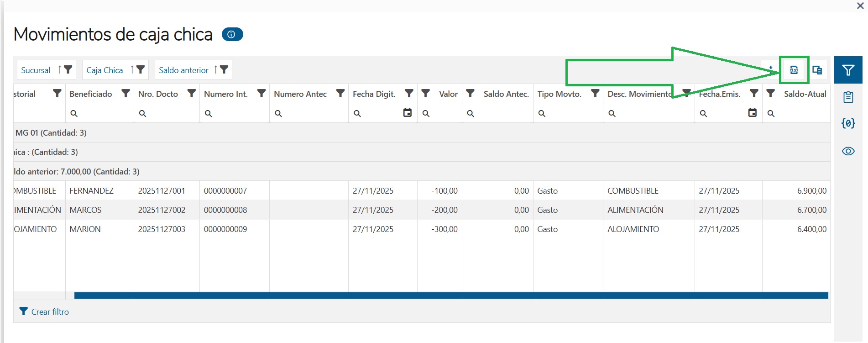Click the horizontal scrollbar of the grid
The height and width of the screenshot is (343, 868).
451,296
